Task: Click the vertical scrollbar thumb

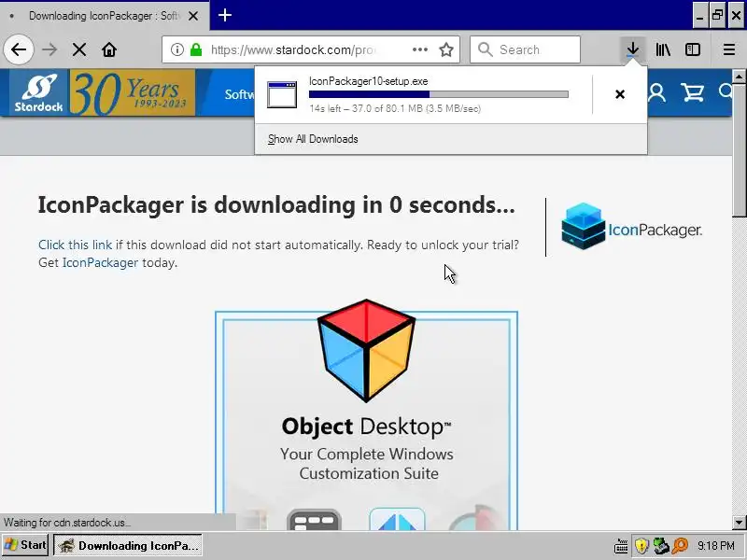Action: (739, 150)
